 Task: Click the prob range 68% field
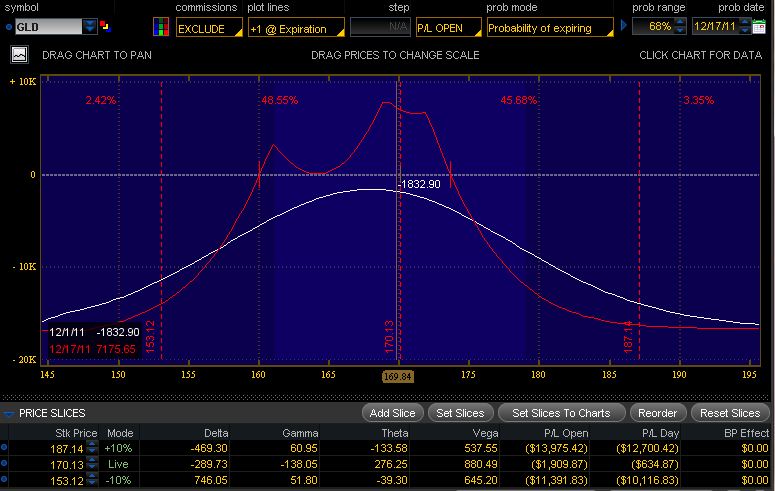click(653, 26)
